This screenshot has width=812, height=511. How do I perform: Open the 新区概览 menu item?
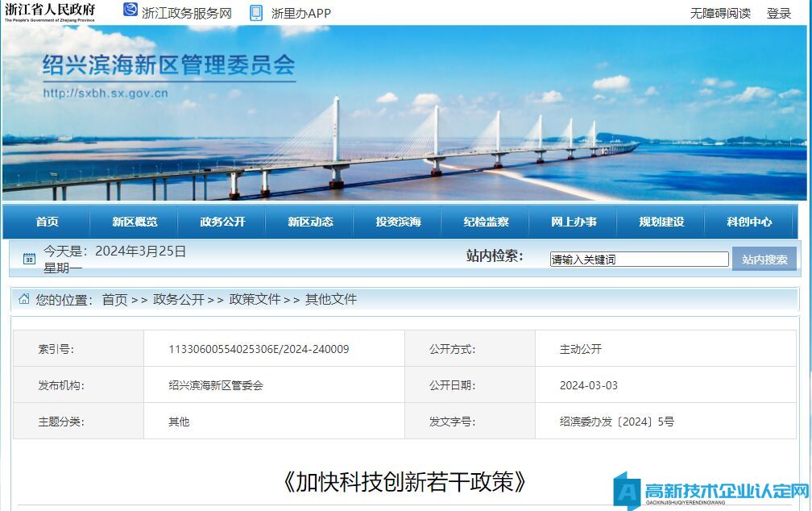(135, 222)
